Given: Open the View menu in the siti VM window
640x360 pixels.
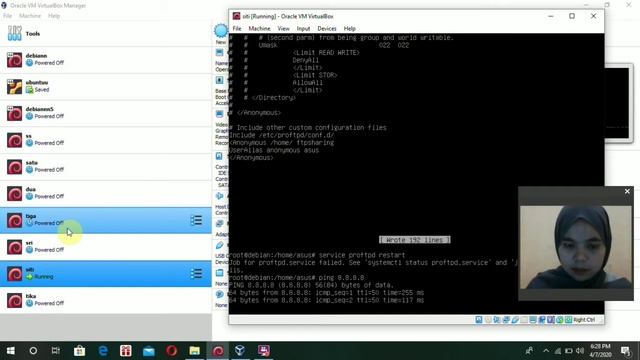Looking at the screenshot, I should coord(283,29).
